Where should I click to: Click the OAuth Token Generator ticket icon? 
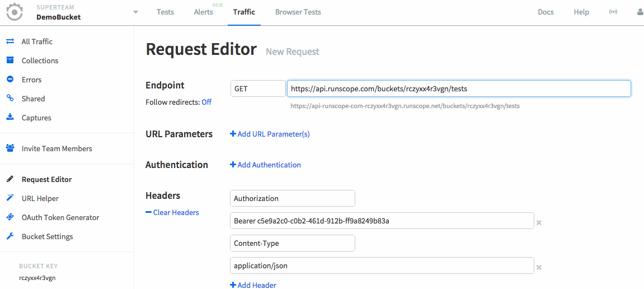pos(10,217)
